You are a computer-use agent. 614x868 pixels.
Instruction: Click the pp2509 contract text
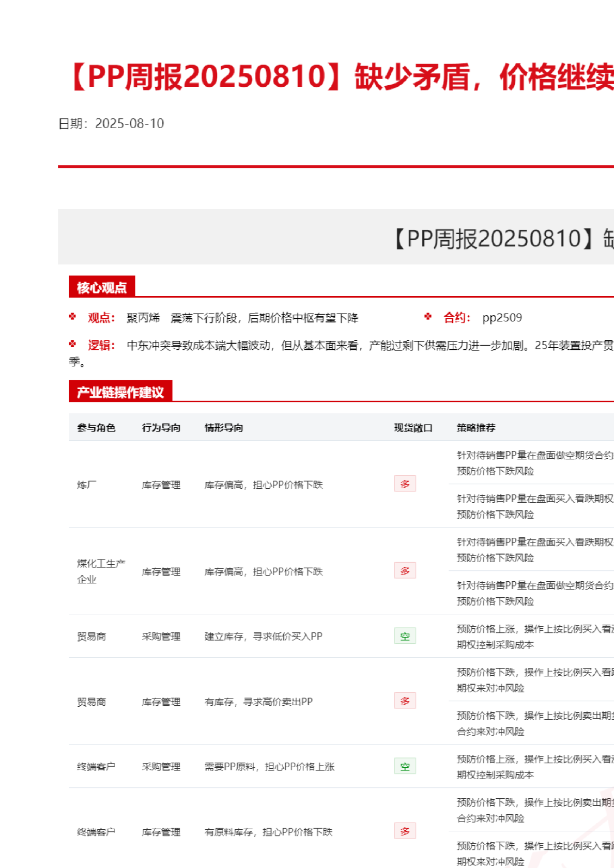502,318
